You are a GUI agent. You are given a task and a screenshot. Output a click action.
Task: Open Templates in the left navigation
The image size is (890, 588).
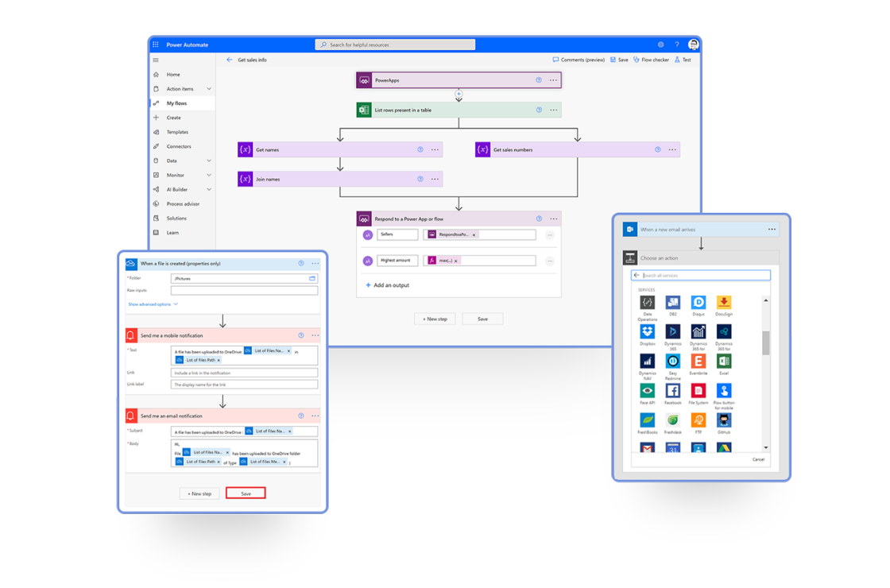pos(177,132)
